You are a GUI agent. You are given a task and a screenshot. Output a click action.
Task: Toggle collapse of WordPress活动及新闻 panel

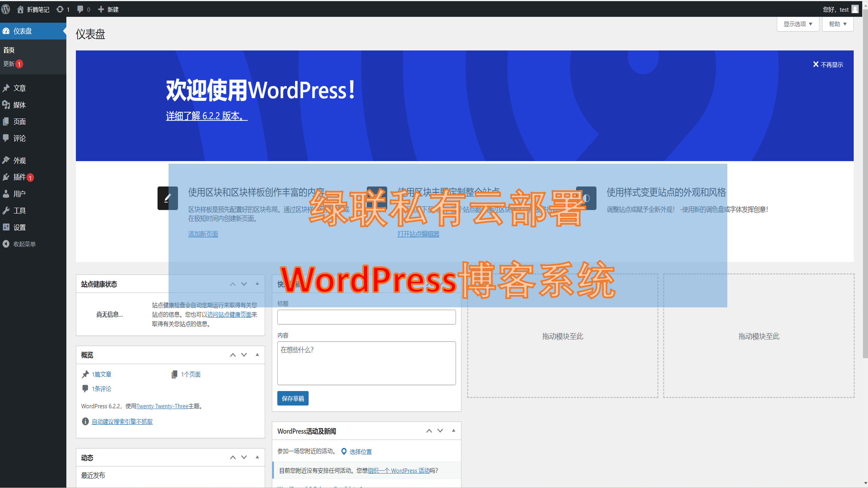point(454,430)
